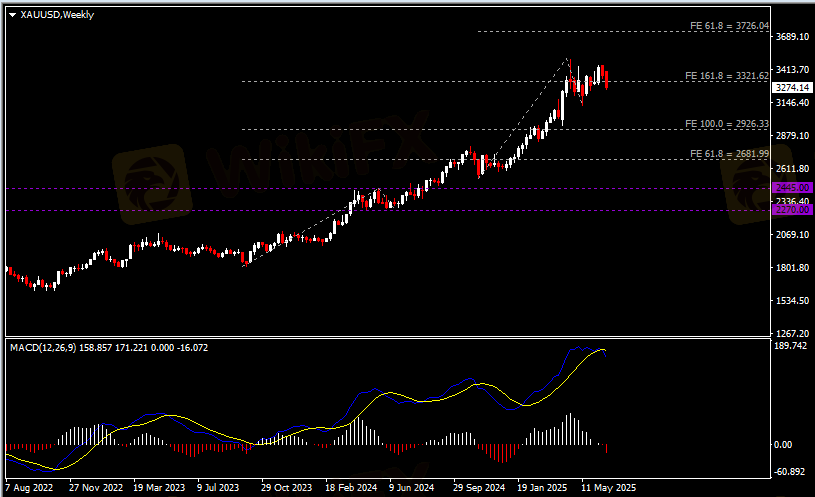The width and height of the screenshot is (815, 497).
Task: Select the FE 161.8 = 3321.62 level label
Action: 726,76
